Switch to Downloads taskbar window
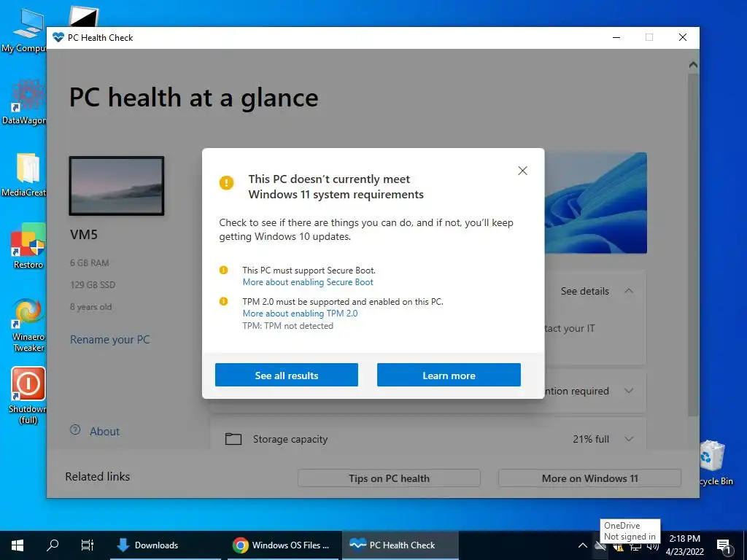 166,545
